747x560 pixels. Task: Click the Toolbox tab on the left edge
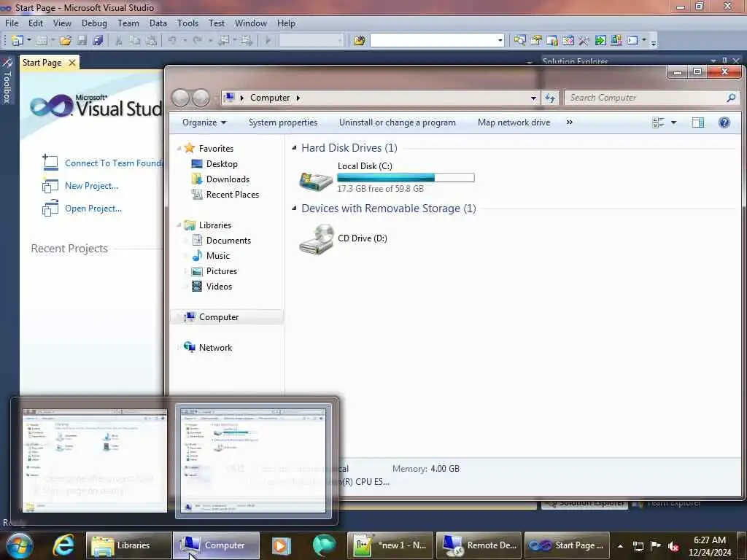coord(7,81)
